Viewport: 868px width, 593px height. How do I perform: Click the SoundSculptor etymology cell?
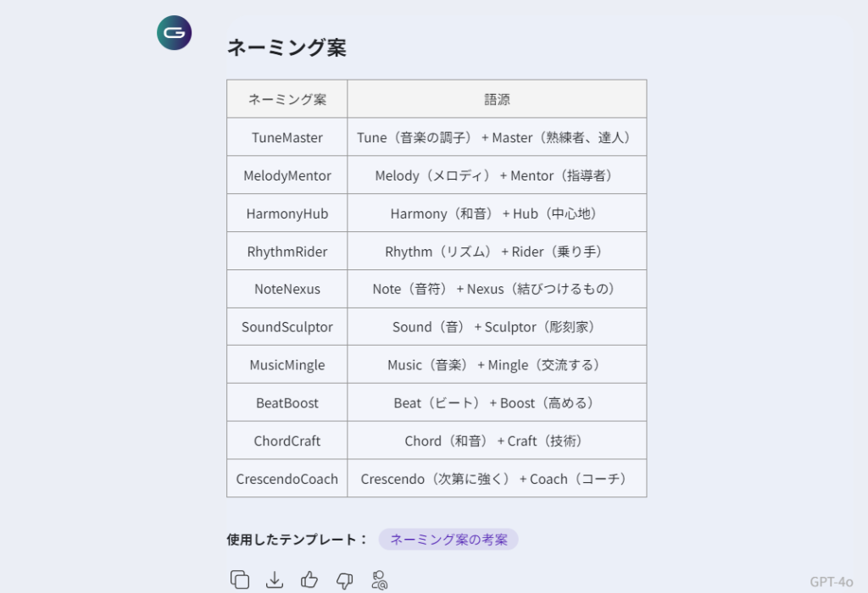coord(497,327)
